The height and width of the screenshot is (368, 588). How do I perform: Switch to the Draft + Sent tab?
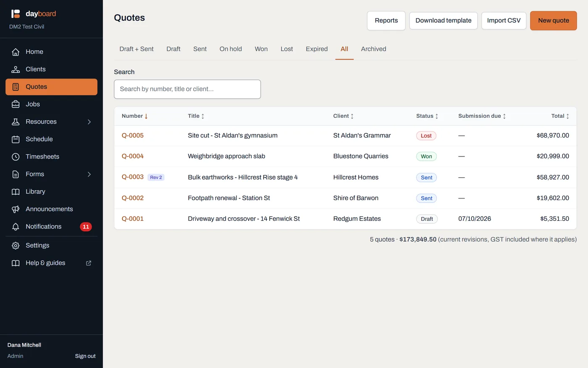tap(136, 49)
